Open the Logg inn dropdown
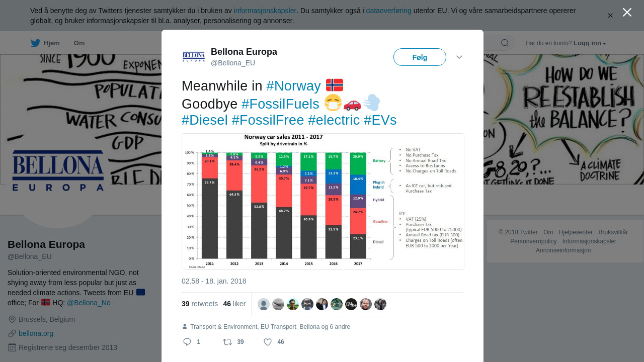Screen dimensions: 644x362 click(590, 43)
